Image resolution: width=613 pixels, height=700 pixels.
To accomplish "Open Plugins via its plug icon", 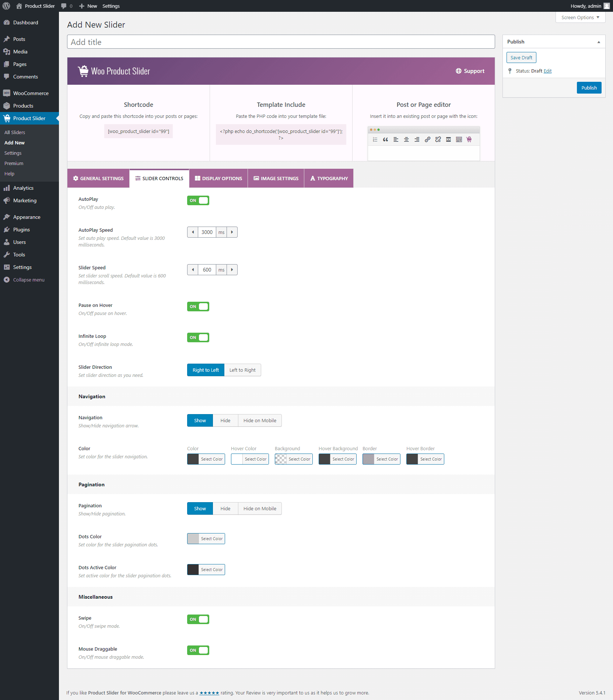I will [7, 230].
